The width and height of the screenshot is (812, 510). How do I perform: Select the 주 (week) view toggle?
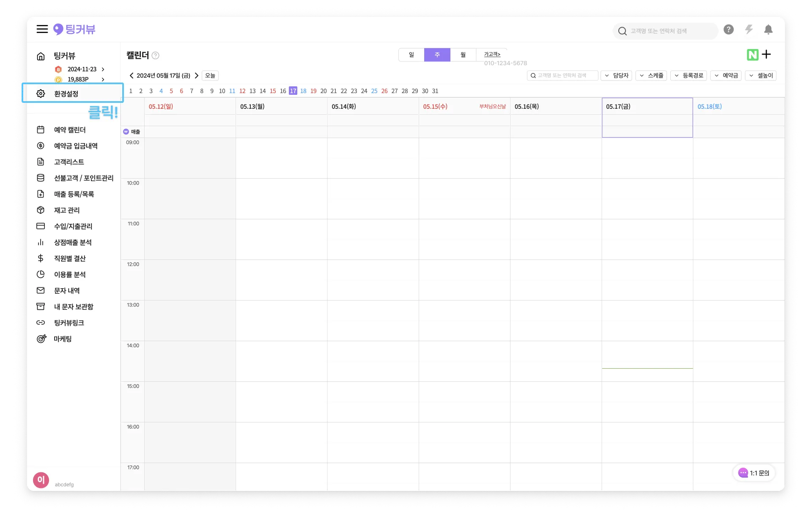point(437,55)
